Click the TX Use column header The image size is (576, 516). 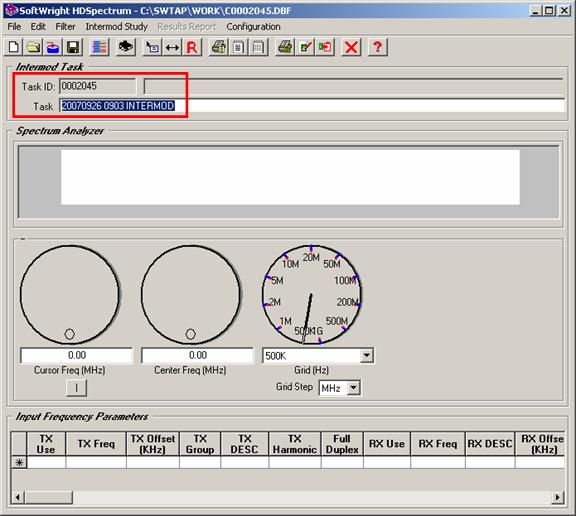coord(46,444)
